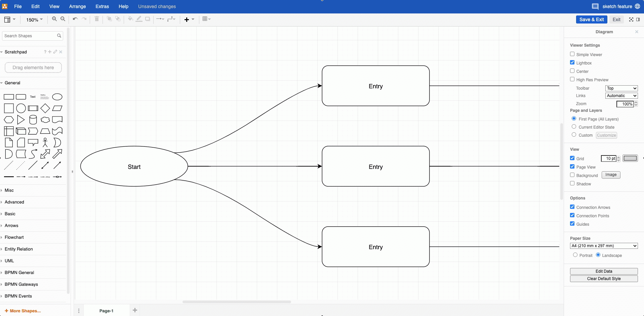Screen dimensions: 644x316
Task: Switch to the Page-1 tab
Action: tap(106, 311)
